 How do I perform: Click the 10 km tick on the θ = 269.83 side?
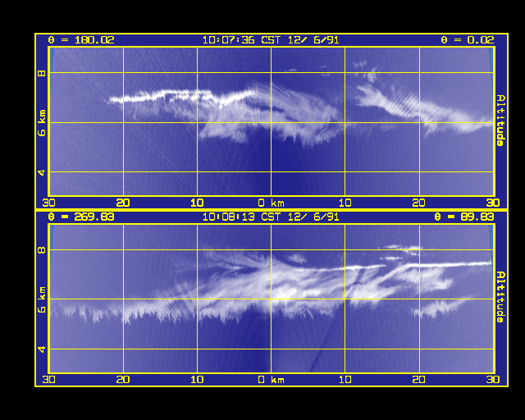(x=197, y=380)
